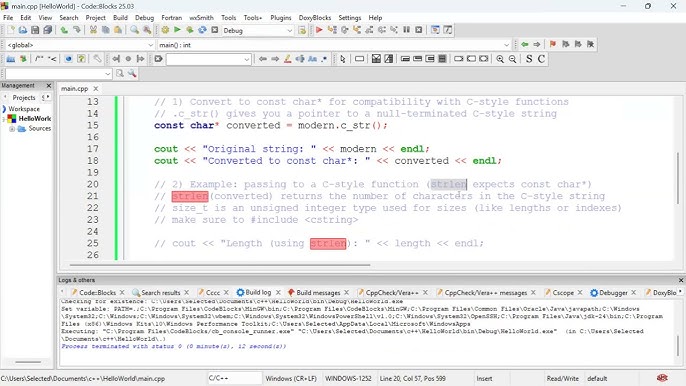Click the Undo arrow icon
686x386 pixels.
click(64, 30)
